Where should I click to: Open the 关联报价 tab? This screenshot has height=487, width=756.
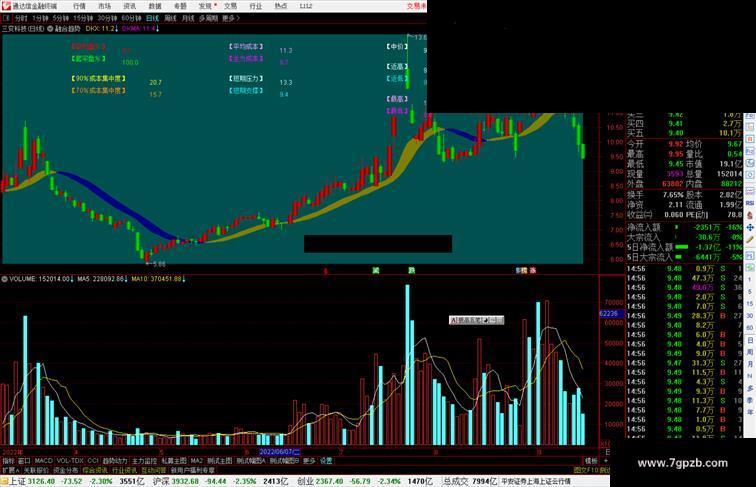[x=36, y=470]
